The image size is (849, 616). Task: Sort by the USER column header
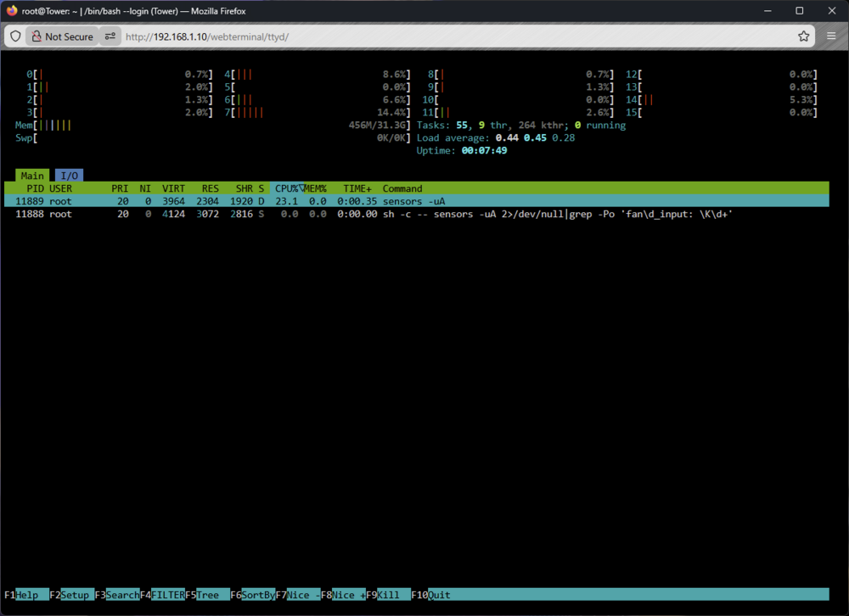tap(60, 188)
